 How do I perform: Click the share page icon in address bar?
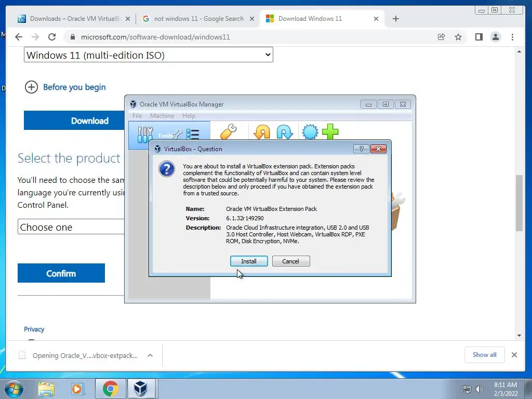441,37
